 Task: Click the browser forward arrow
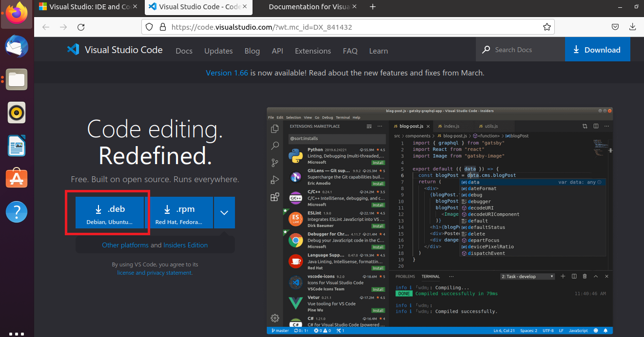(63, 27)
